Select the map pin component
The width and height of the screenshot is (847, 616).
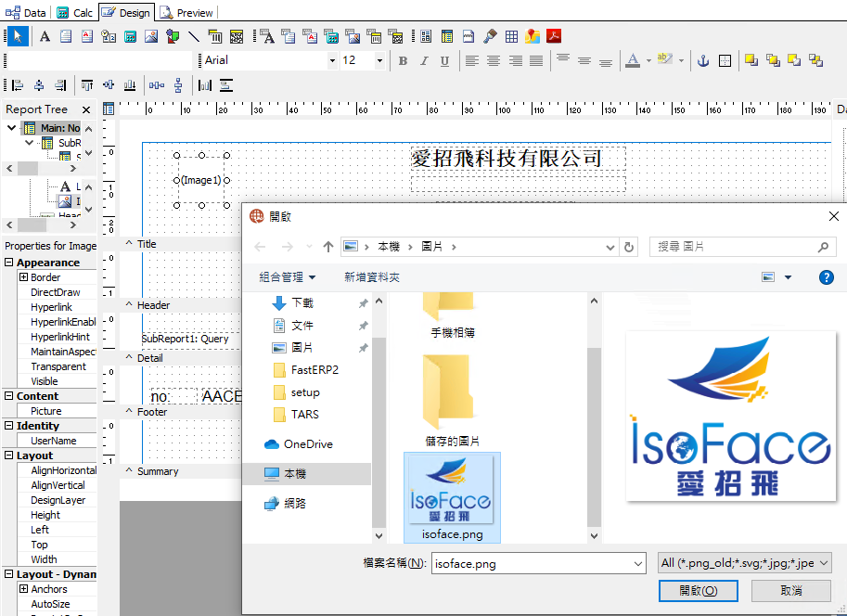[533, 36]
